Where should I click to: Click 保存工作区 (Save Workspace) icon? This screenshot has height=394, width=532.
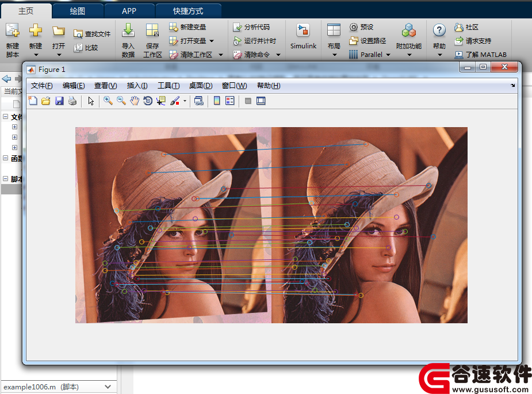pyautogui.click(x=152, y=30)
